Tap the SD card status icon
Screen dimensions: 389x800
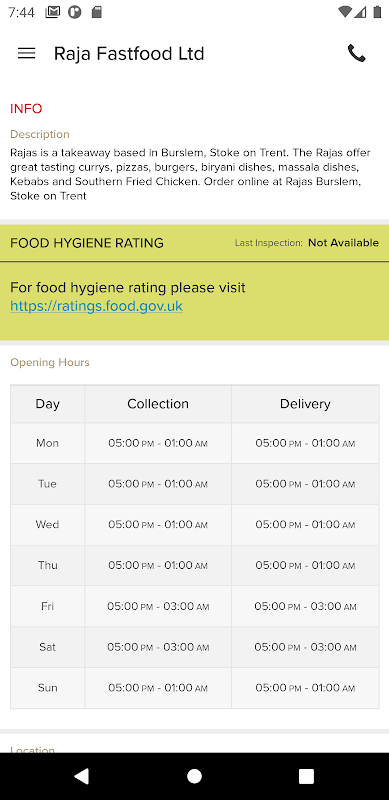96,12
